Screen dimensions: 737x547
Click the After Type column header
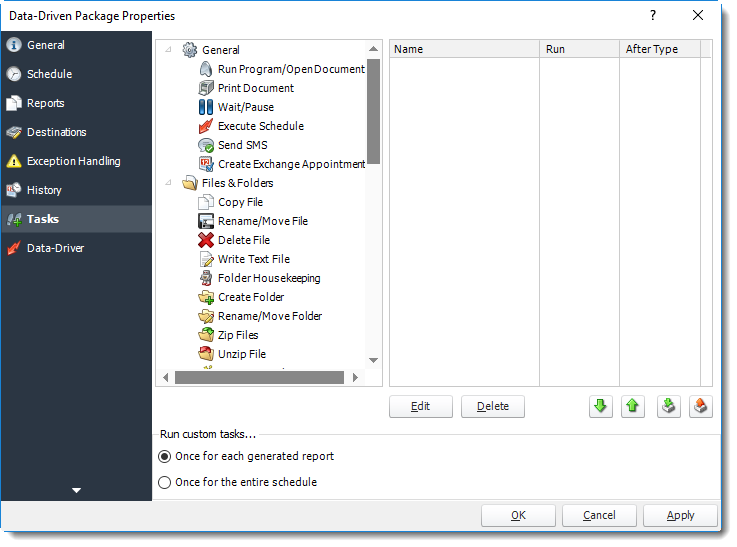point(660,49)
